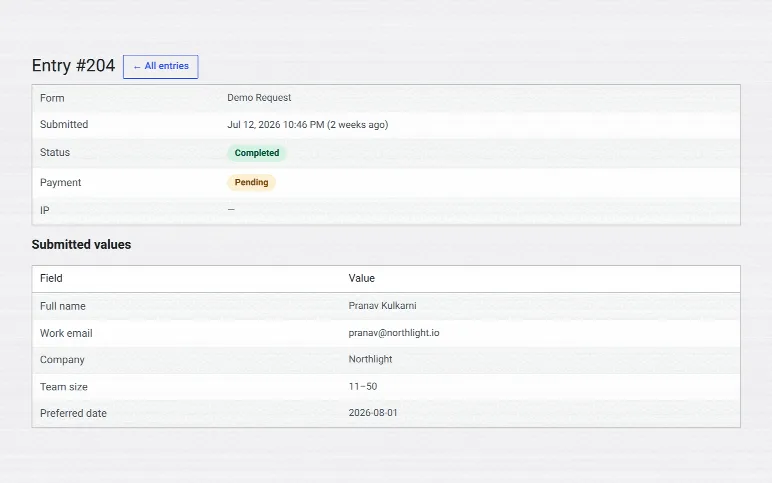Select pranav@northlight.io email value
The image size is (772, 483).
(x=394, y=332)
